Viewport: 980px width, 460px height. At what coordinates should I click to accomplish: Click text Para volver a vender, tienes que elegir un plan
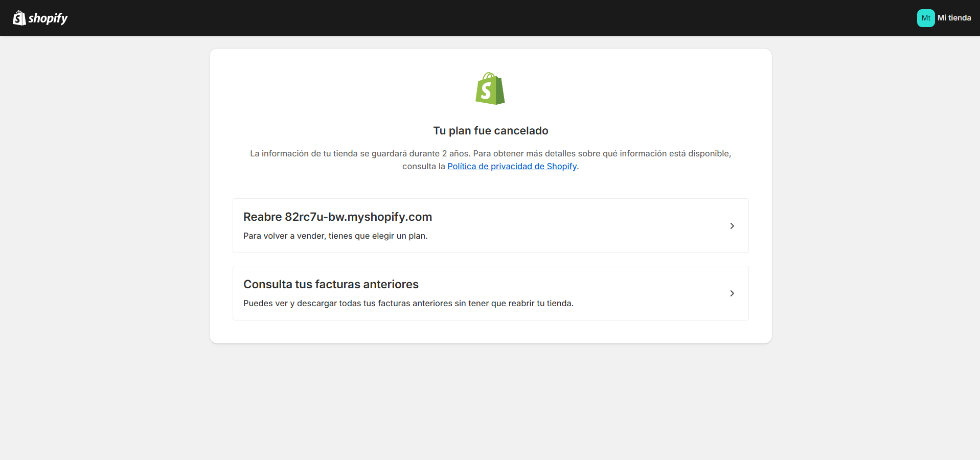[x=335, y=236]
